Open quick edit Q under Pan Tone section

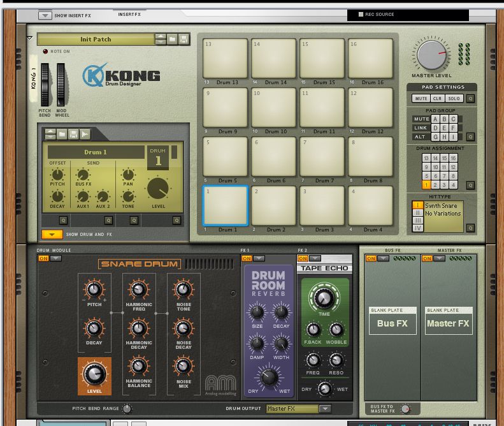pyautogui.click(x=134, y=221)
